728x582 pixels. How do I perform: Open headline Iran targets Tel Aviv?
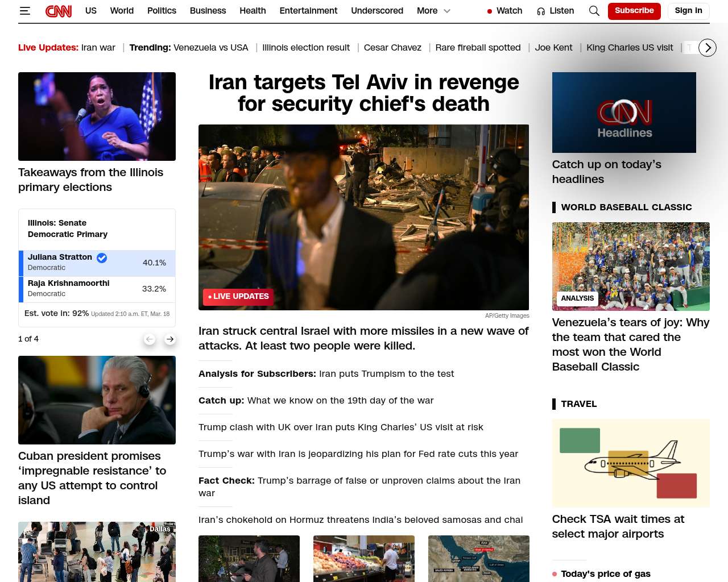pyautogui.click(x=363, y=93)
